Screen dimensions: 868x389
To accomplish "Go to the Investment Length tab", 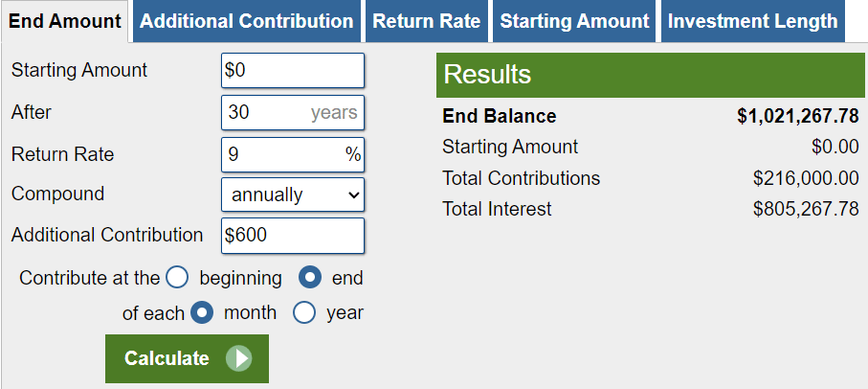I will click(752, 21).
